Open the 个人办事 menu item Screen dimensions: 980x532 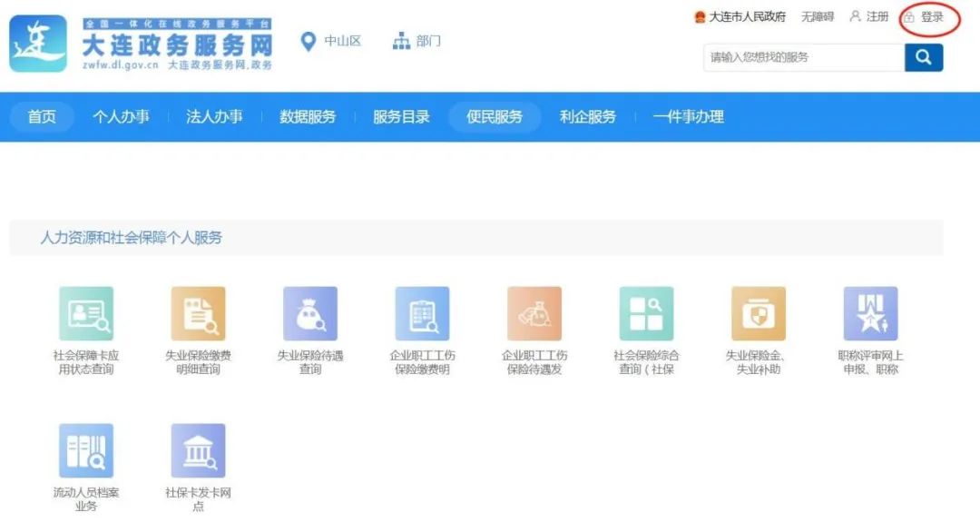coord(121,116)
